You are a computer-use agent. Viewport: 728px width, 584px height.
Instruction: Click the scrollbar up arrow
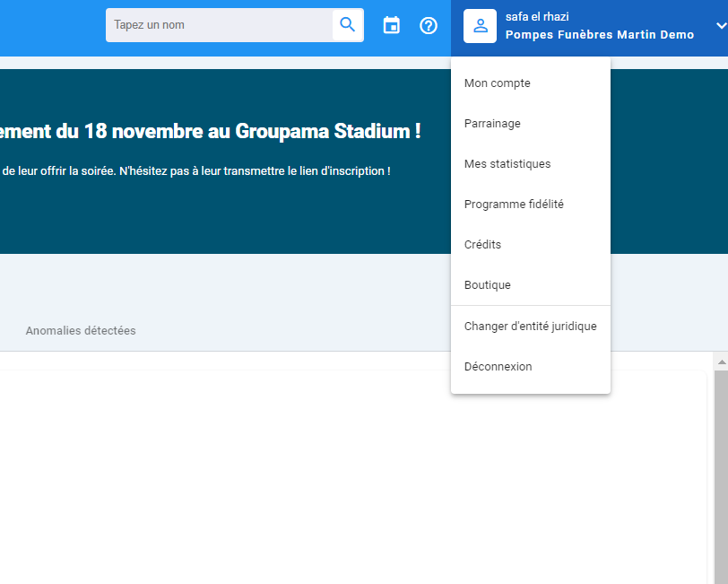coord(721,362)
